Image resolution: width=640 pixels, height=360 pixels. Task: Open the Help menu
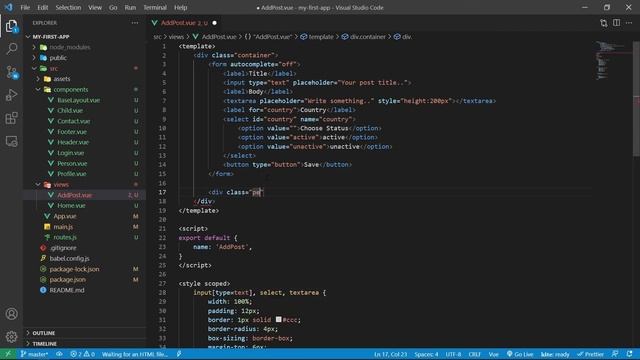(180, 7)
